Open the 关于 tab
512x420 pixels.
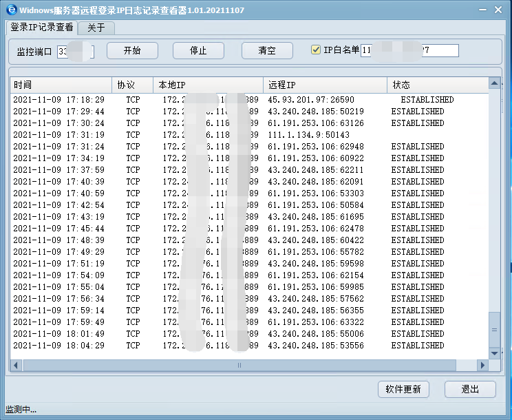96,28
